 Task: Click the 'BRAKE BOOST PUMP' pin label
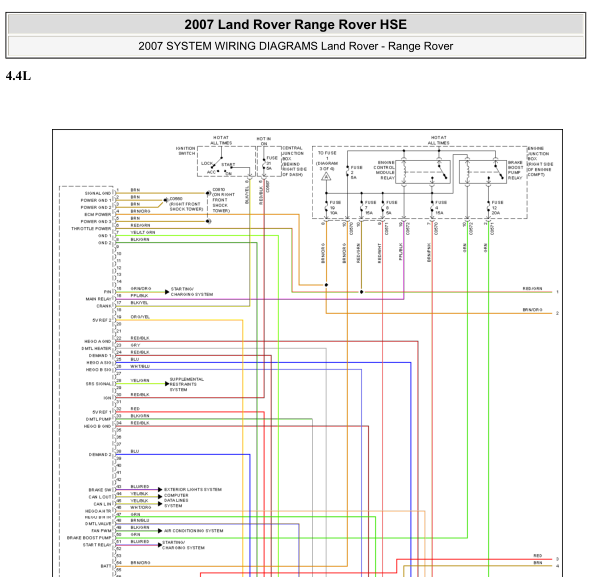pyautogui.click(x=89, y=538)
